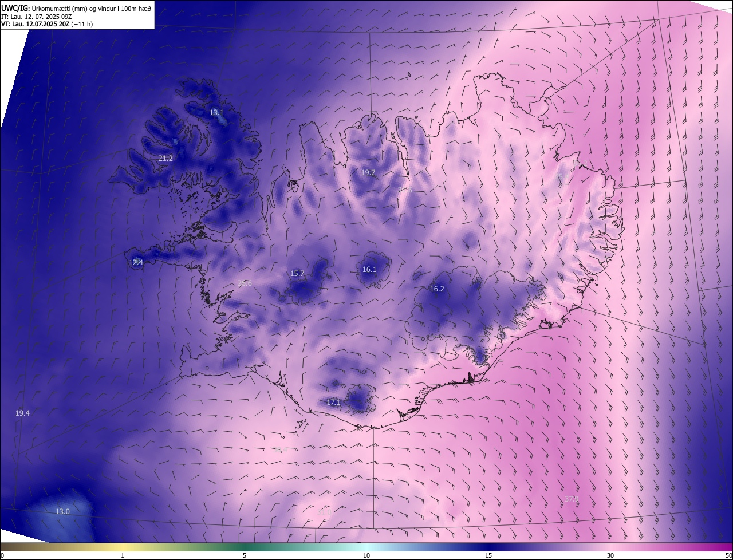Image resolution: width=733 pixels, height=560 pixels.
Task: Click the '10' tick on the color scale
Action: click(366, 555)
